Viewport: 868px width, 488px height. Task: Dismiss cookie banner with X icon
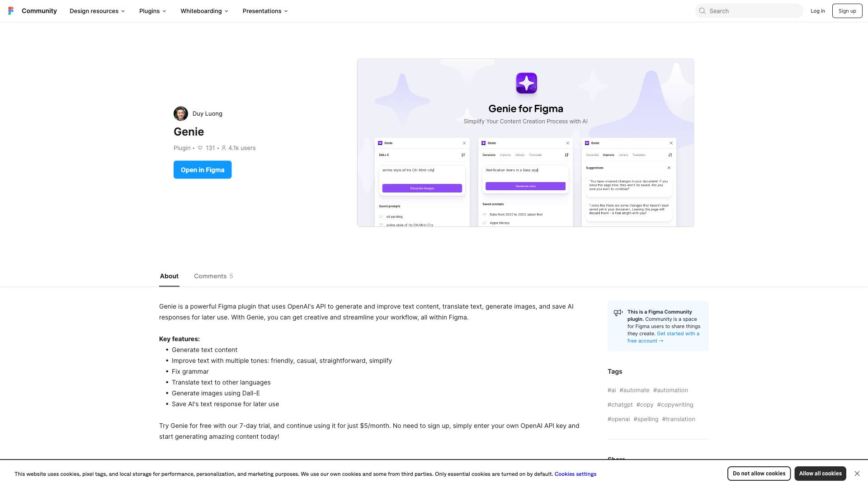click(857, 474)
